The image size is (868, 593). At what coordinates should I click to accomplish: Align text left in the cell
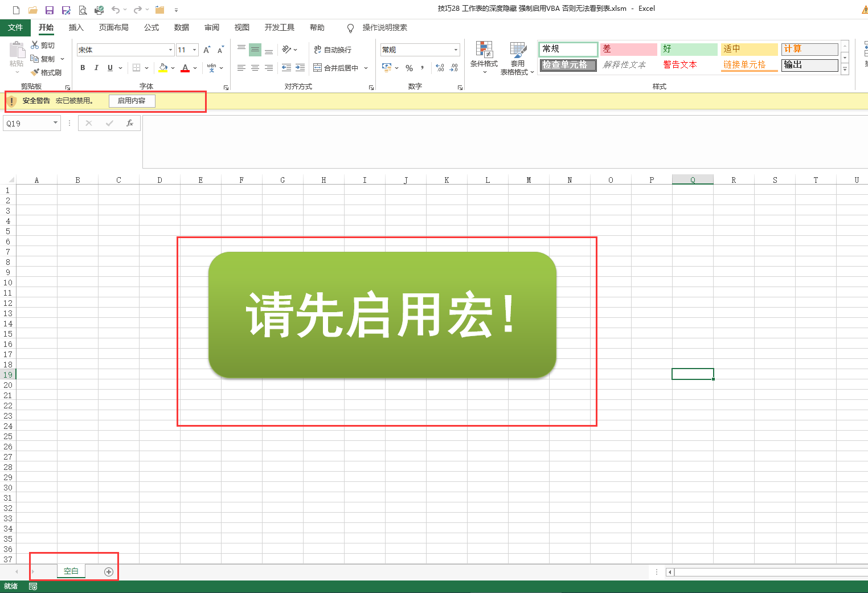241,68
